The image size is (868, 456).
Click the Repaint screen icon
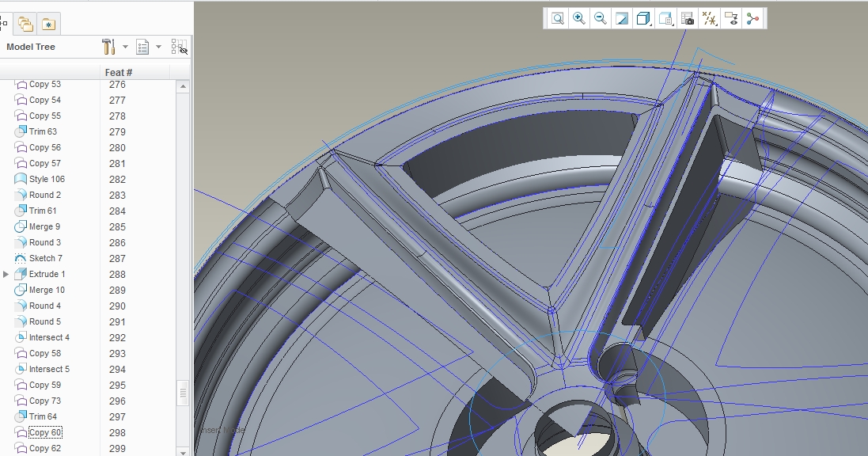[x=622, y=18]
